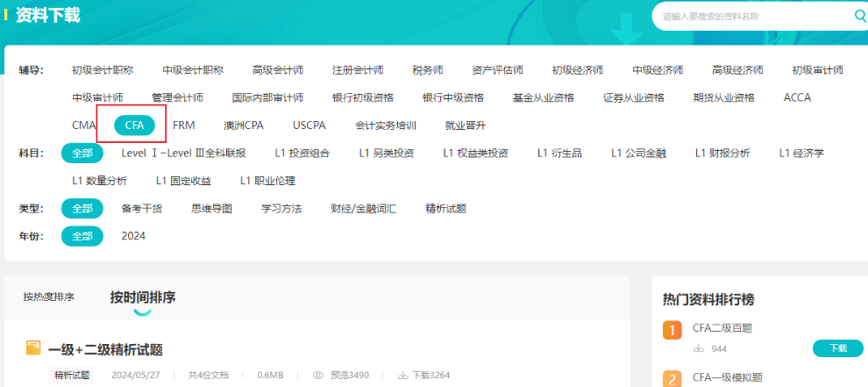868x387 pixels.
Task: Select the 中级会计职称 category
Action: coord(193,70)
